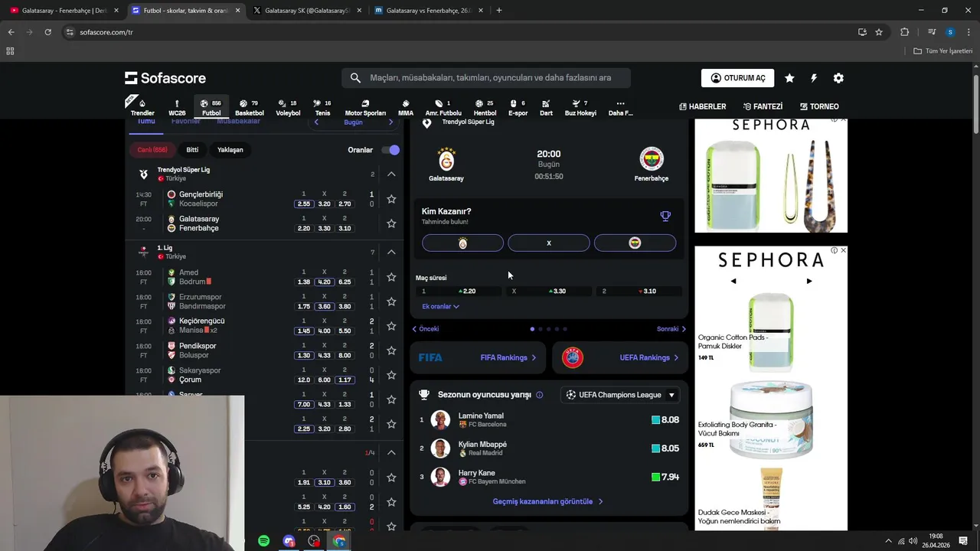Viewport: 980px width, 551px height.
Task: Click the OTURUM AÇ login button
Action: (737, 78)
